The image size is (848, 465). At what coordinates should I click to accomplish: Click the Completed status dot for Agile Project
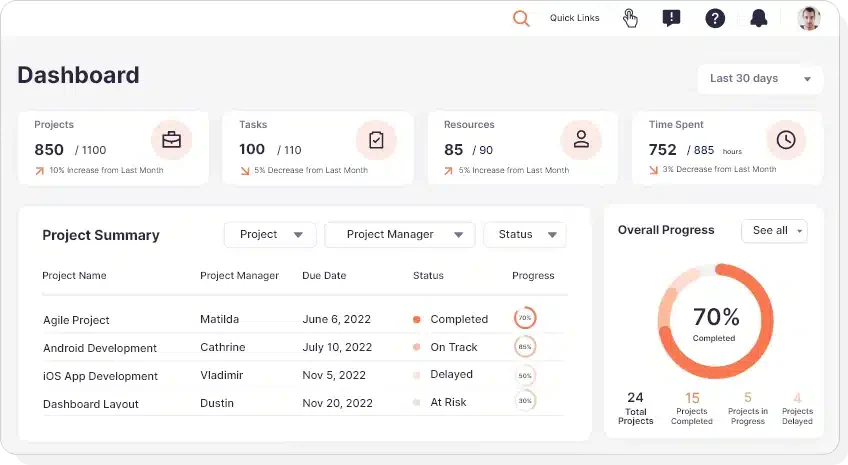(x=416, y=320)
